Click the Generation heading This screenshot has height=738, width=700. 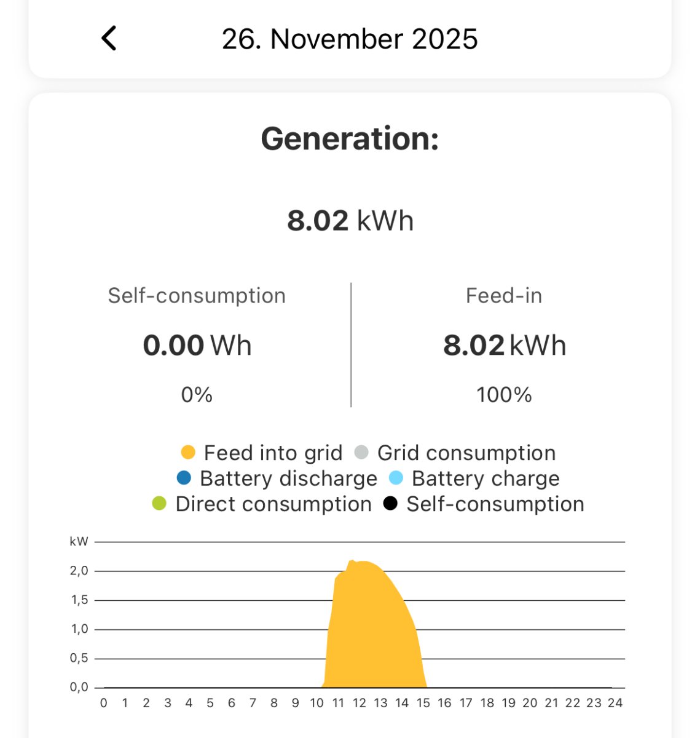tap(350, 138)
